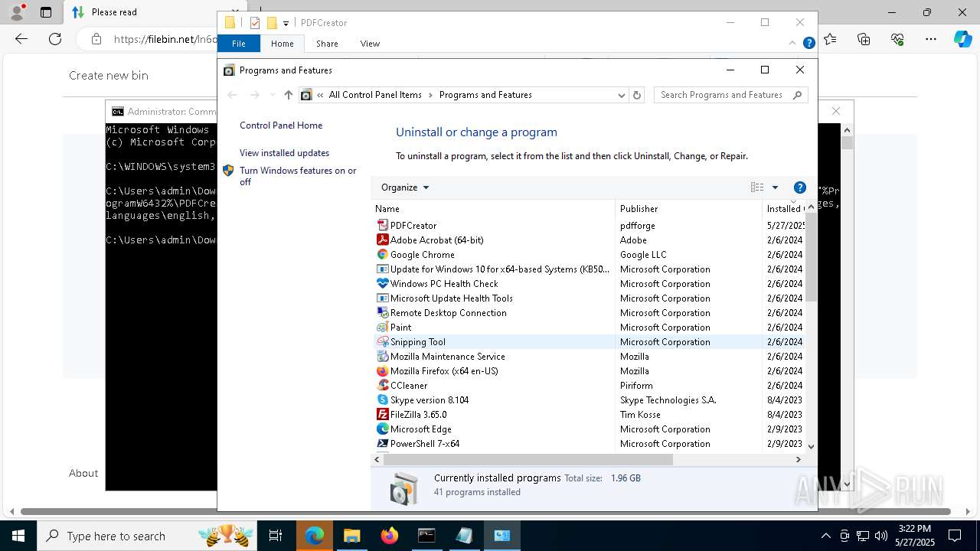Click the PDFCreator program icon in list
Screen dimensions: 980x551
[x=383, y=225]
